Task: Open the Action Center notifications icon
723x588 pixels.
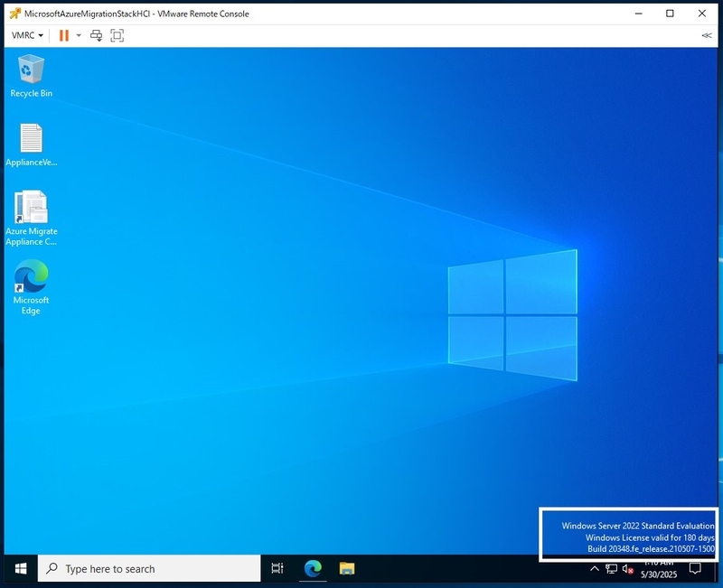Action: (695, 569)
